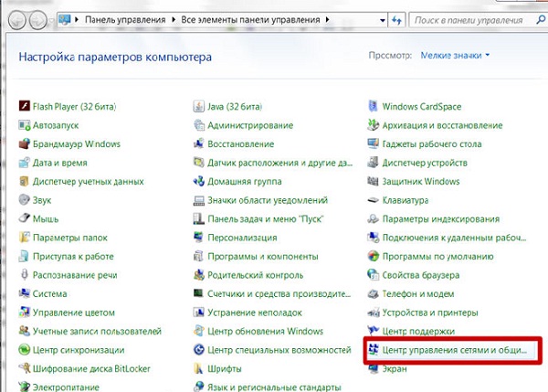Open Экран display settings
The image size is (548, 392).
395,368
